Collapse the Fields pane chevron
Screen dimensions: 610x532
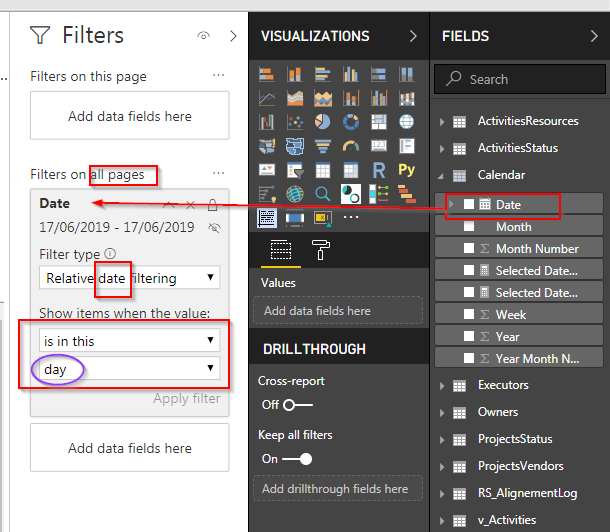point(594,36)
